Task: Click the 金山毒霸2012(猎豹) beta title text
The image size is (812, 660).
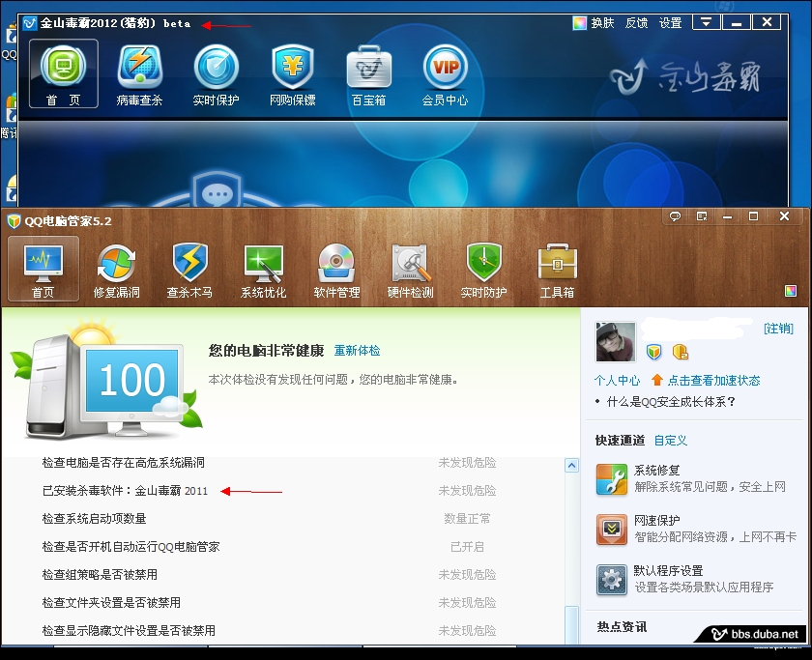Action: coord(115,23)
